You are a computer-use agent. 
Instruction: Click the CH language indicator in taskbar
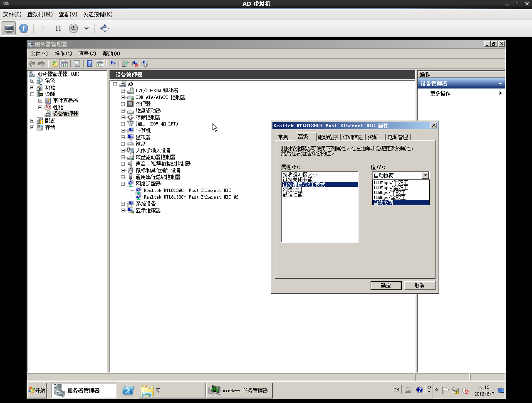396,390
